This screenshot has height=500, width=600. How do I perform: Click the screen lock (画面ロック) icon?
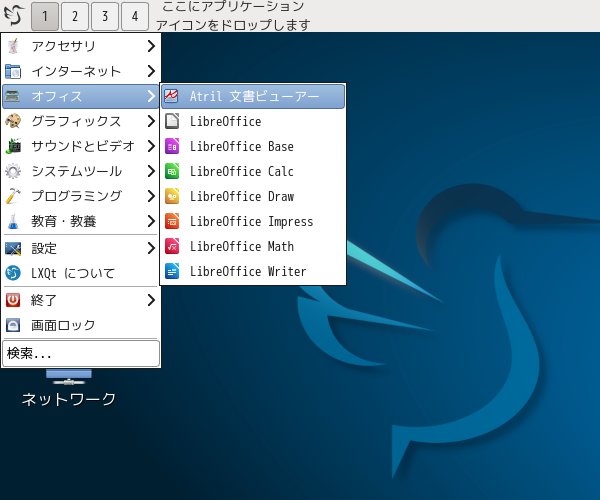(13, 325)
